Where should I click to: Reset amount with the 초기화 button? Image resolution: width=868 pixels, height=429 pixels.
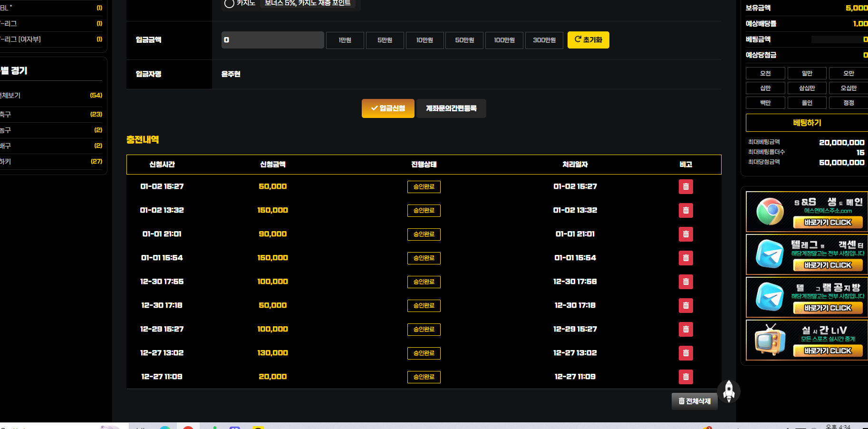[x=588, y=40]
